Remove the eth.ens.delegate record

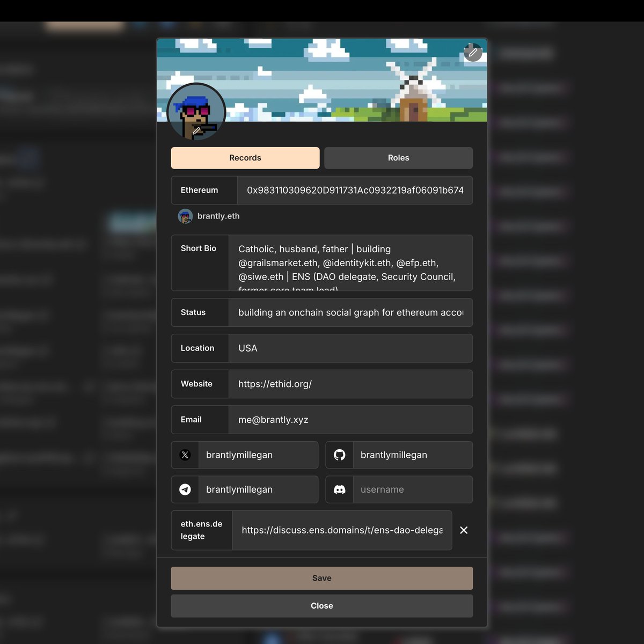click(464, 530)
